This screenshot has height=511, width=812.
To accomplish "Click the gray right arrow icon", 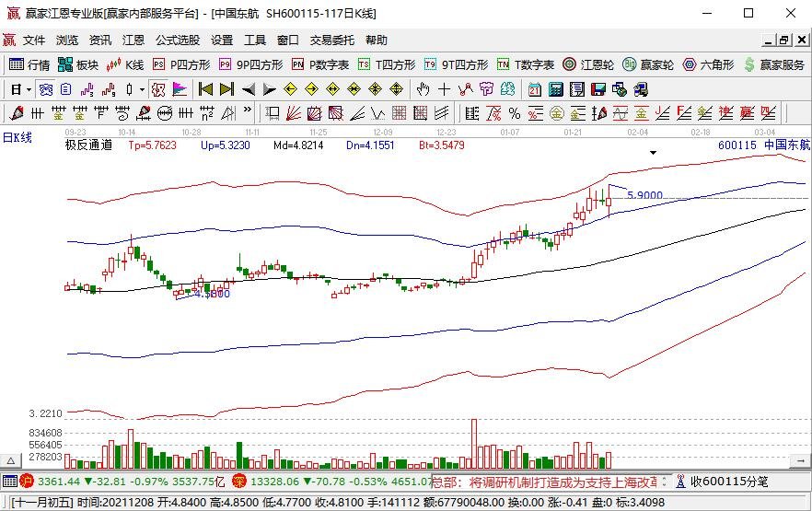I will [x=269, y=89].
